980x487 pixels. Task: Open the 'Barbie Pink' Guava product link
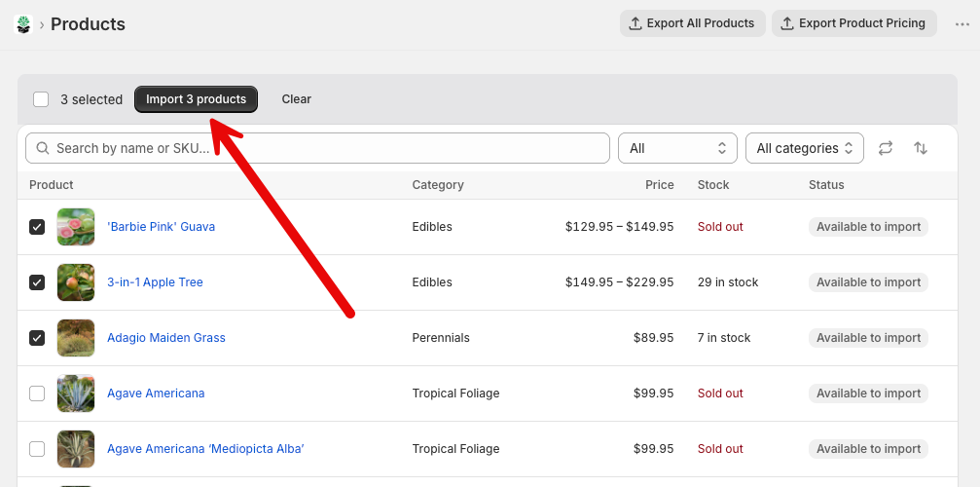pos(162,227)
